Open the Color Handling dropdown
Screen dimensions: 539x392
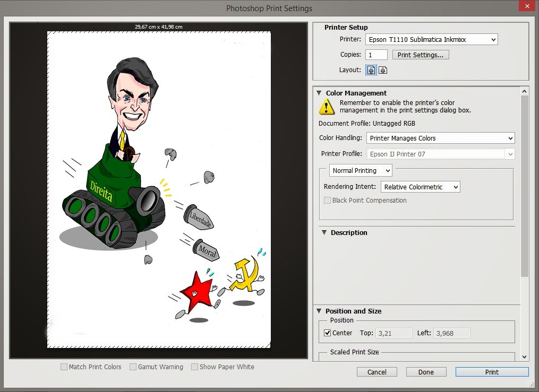440,138
